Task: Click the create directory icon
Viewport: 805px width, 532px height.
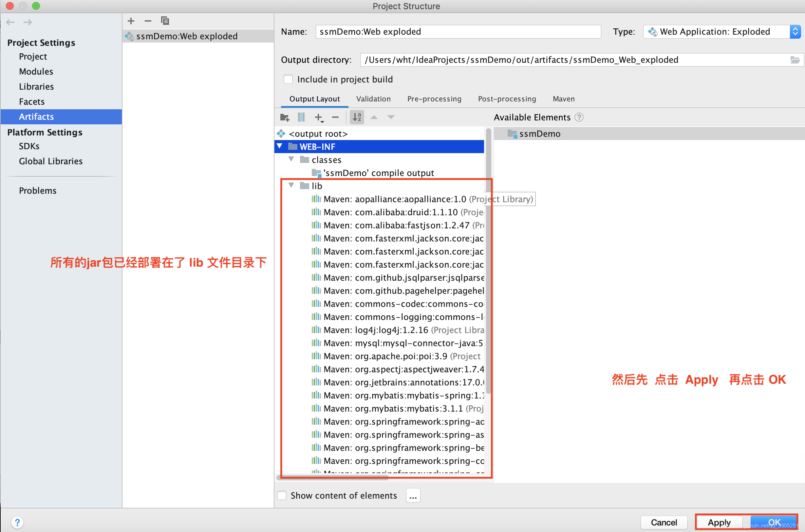Action: [x=285, y=117]
